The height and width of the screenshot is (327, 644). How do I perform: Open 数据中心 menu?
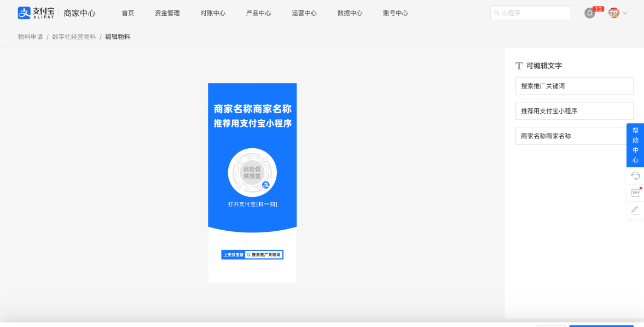(x=350, y=13)
